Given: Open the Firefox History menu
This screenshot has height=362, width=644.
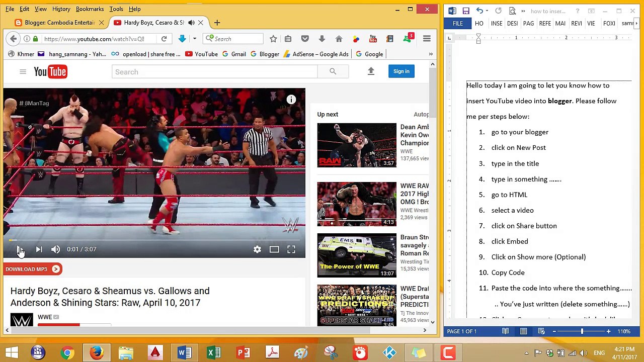Looking at the screenshot, I should (61, 9).
